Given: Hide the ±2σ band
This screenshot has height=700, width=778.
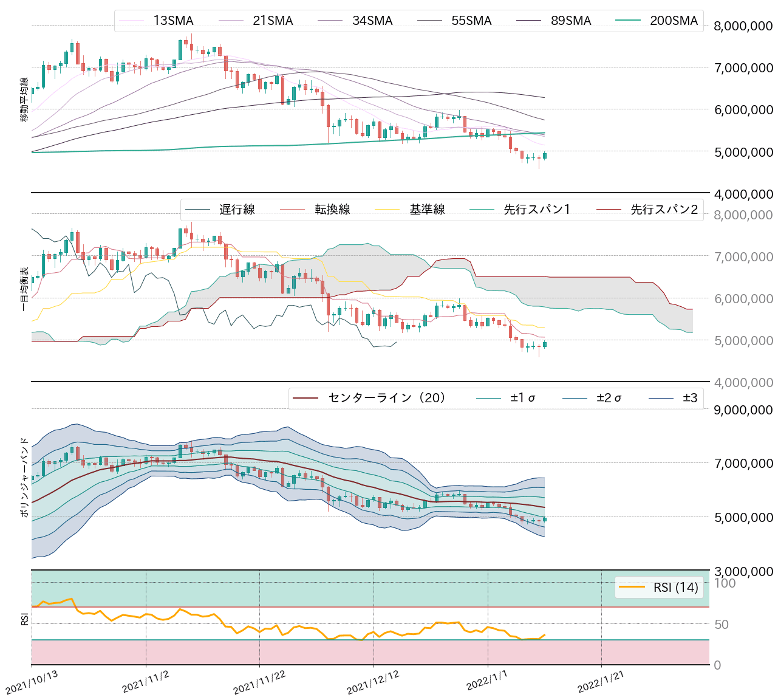Looking at the screenshot, I should point(609,397).
